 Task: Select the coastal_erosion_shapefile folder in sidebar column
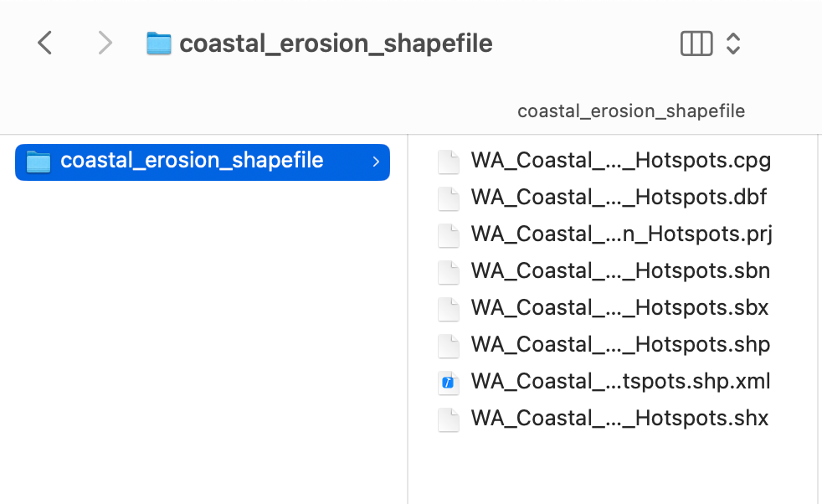tap(192, 161)
